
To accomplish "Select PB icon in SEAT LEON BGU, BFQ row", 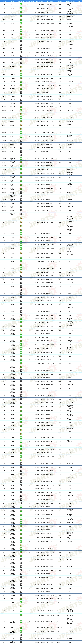I will coord(21,16).
